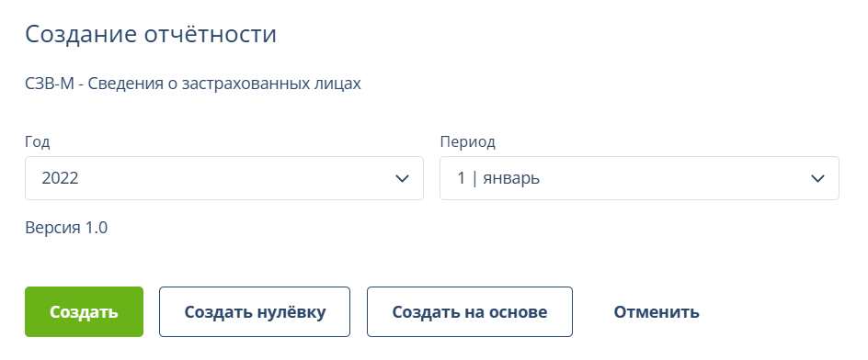Click the Версия 1.0 text

click(66, 228)
